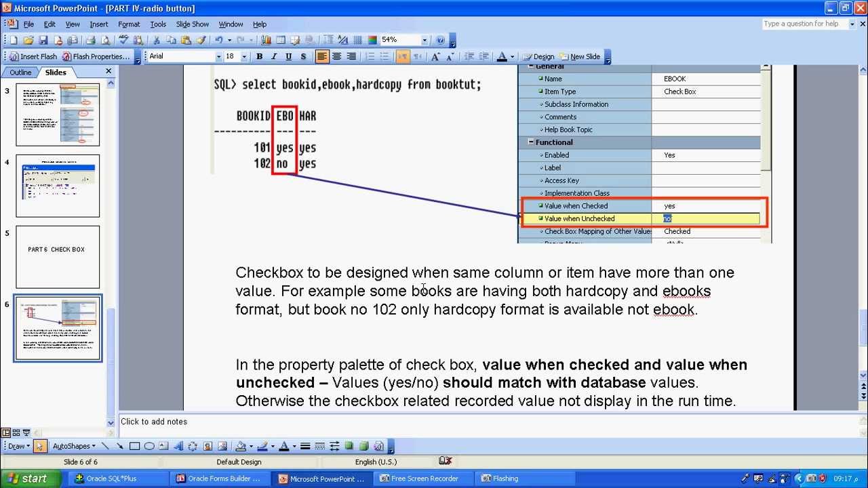The width and height of the screenshot is (868, 488).
Task: Print the presentation using the Print icon
Action: click(x=90, y=40)
